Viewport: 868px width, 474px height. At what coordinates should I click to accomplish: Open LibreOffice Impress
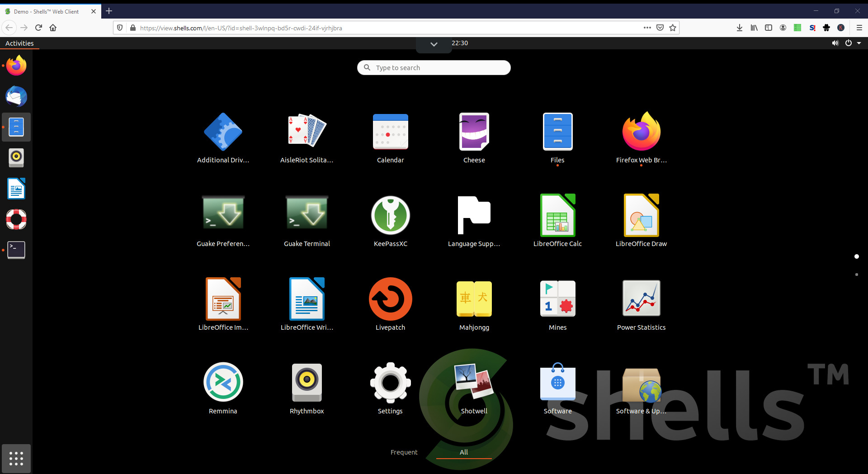click(x=223, y=305)
